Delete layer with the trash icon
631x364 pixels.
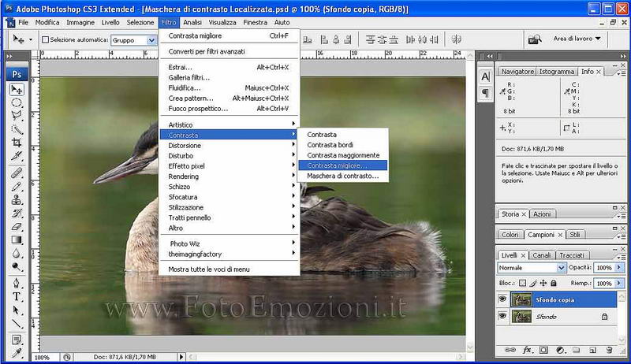[x=609, y=350]
